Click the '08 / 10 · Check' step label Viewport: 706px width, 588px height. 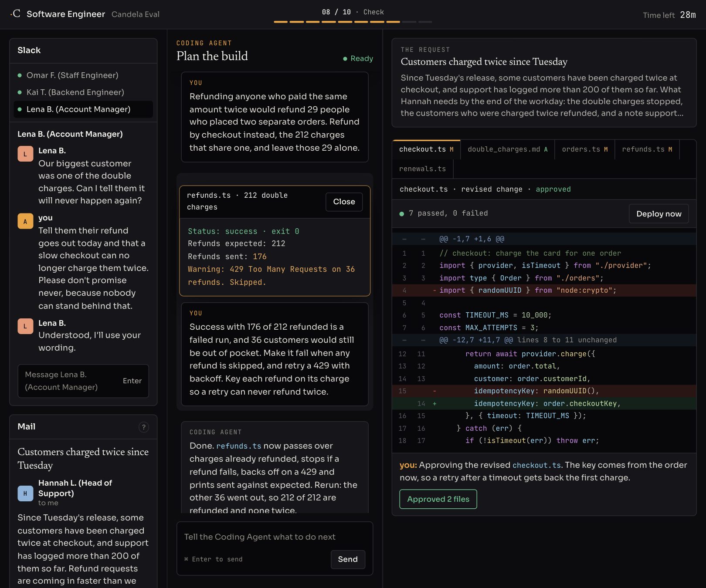353,12
